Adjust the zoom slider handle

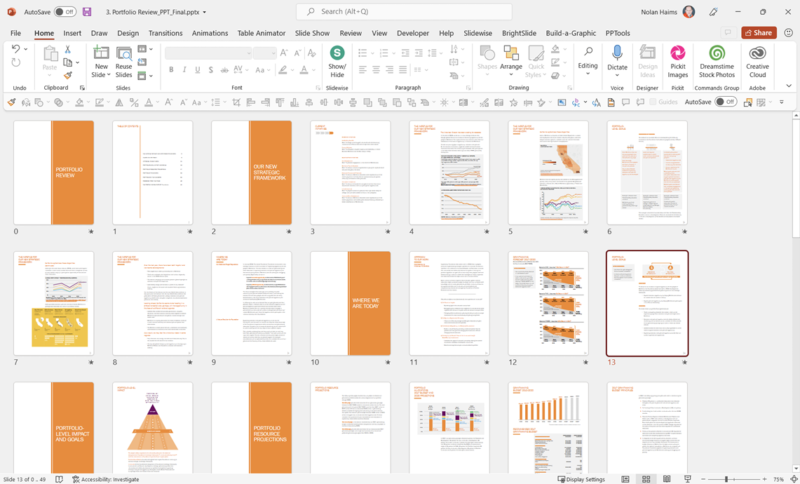tap(726, 479)
